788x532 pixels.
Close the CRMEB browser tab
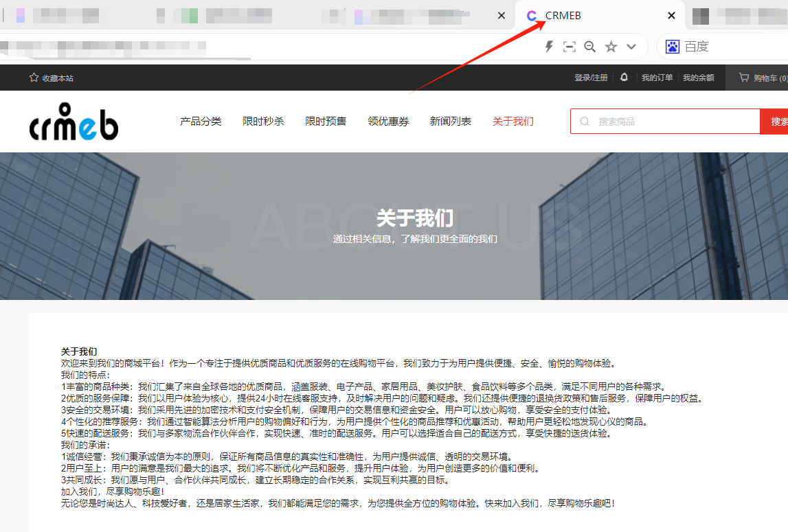click(671, 16)
